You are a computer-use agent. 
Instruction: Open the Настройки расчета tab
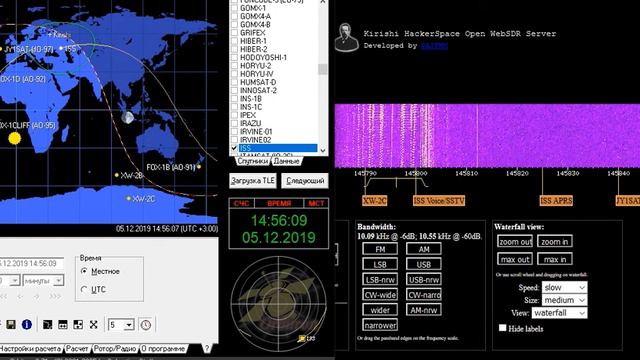coord(31,349)
